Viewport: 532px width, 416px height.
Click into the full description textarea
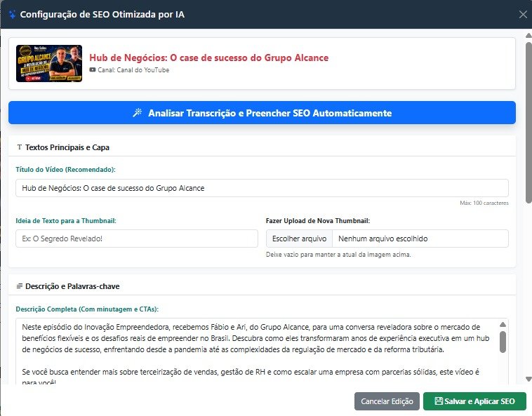pyautogui.click(x=258, y=351)
